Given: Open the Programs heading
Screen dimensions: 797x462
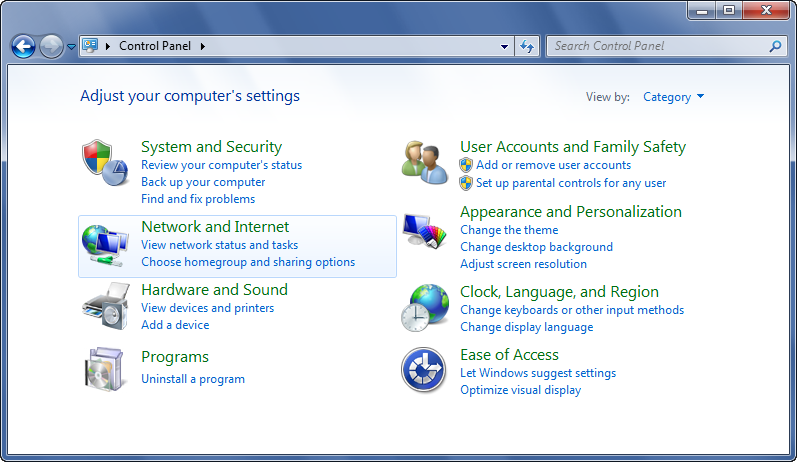Looking at the screenshot, I should click(x=175, y=357).
